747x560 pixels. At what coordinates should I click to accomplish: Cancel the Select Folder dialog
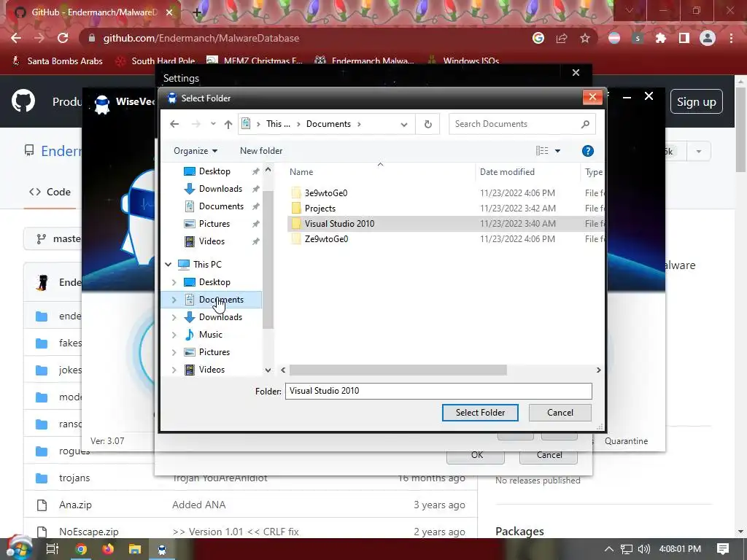[560, 413]
